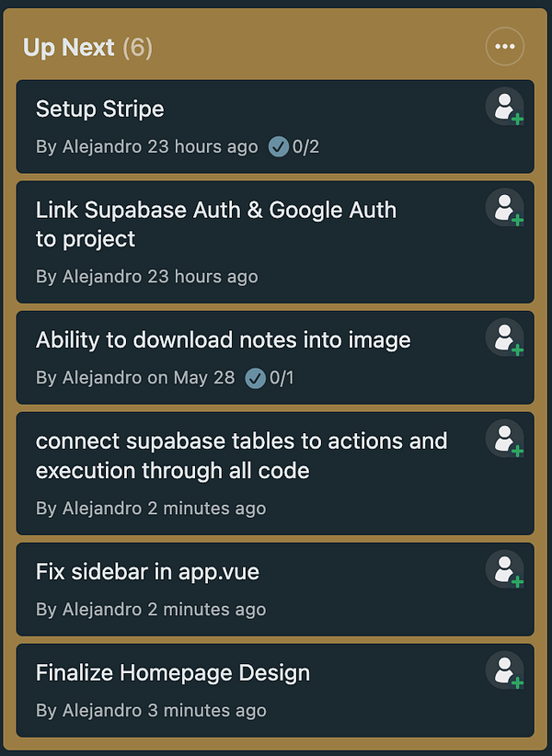Add assignee to Finalize Homepage Design
This screenshot has height=756, width=552.
click(504, 670)
